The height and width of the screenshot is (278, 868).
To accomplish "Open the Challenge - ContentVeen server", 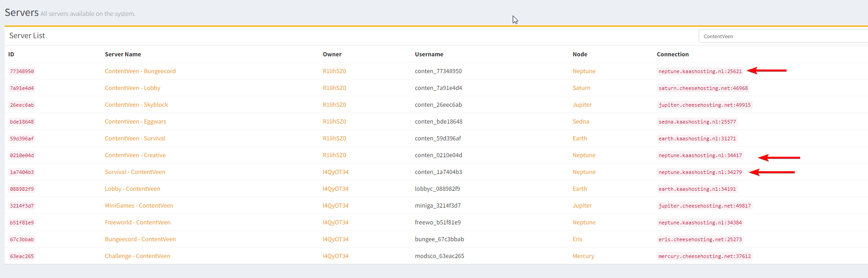I will [137, 256].
